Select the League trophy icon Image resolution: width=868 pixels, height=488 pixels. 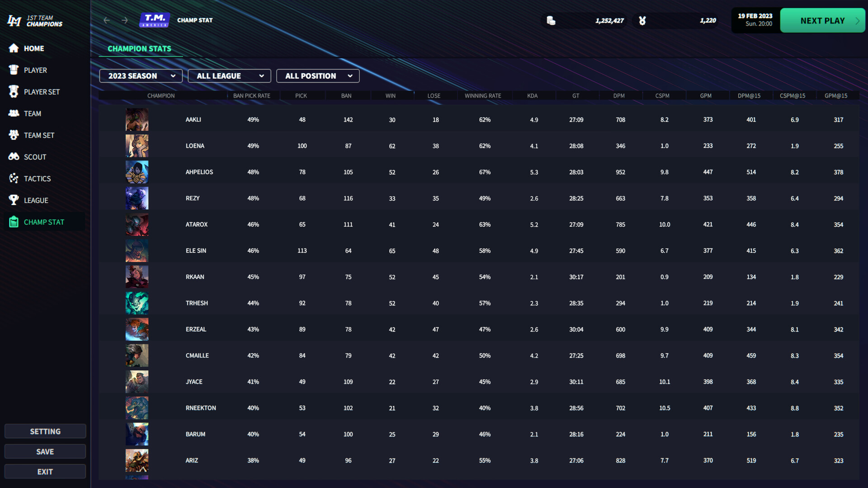[14, 200]
